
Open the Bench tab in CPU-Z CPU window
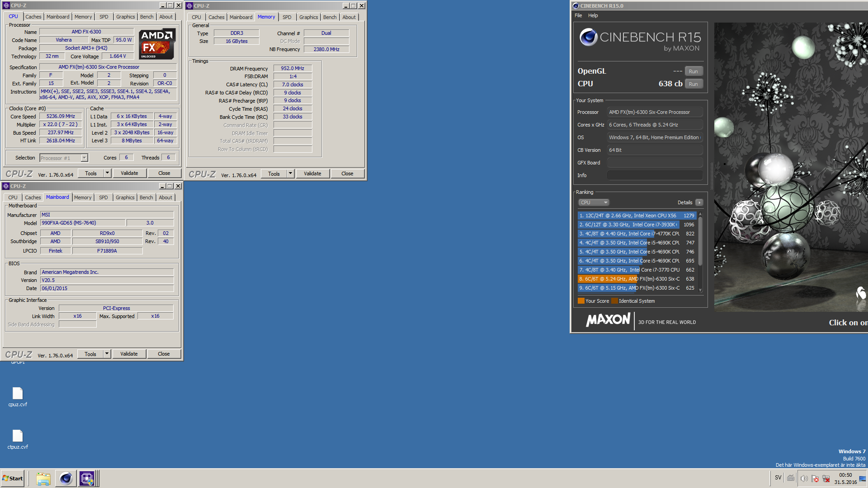click(146, 17)
